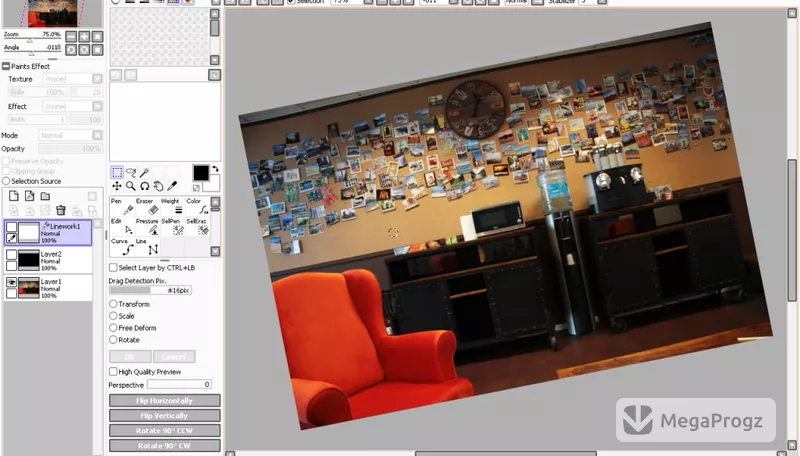Viewport: 800px width, 456px height.
Task: Choose the Edit linework tool
Action: pyautogui.click(x=122, y=227)
